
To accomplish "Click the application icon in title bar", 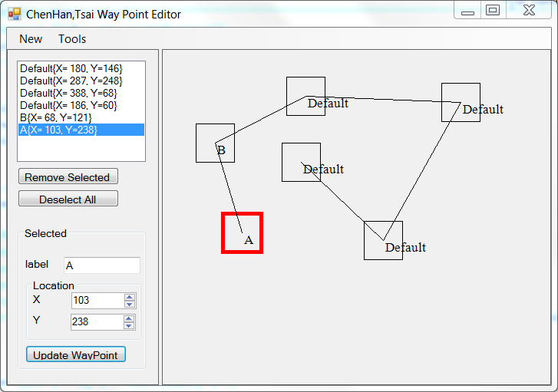I will pos(14,14).
